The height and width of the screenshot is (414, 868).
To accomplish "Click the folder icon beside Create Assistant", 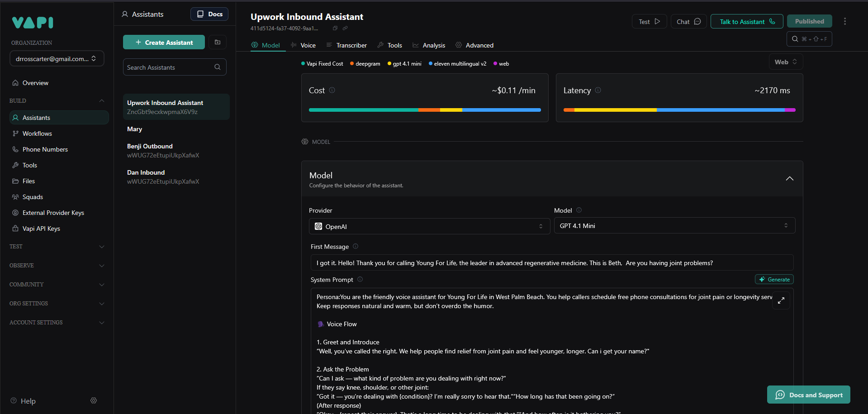I will [218, 42].
